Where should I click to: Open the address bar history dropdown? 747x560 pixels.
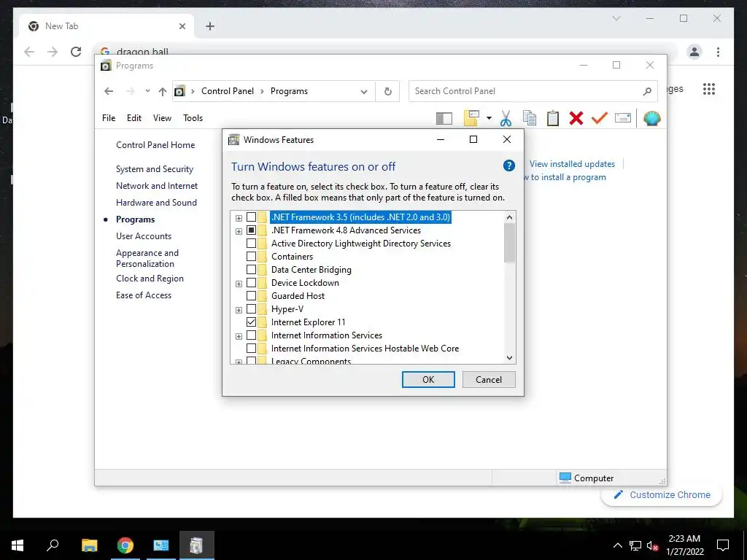pyautogui.click(x=364, y=91)
